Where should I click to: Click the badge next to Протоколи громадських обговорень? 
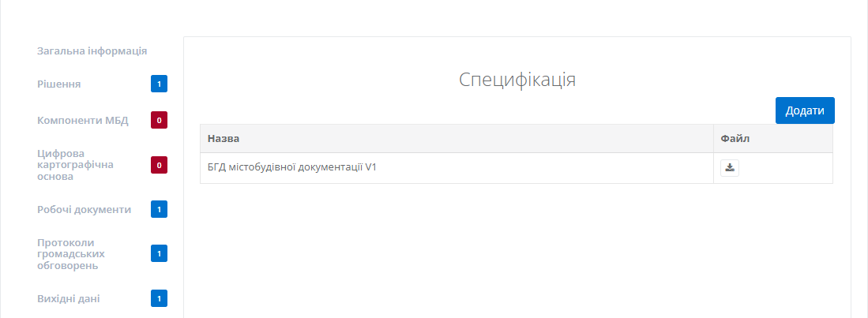click(x=159, y=254)
